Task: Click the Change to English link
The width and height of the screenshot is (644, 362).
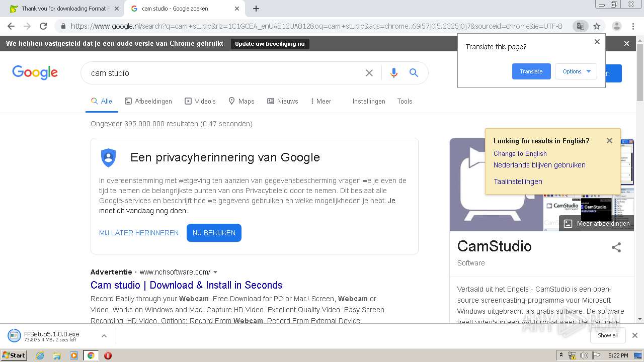Action: (520, 153)
